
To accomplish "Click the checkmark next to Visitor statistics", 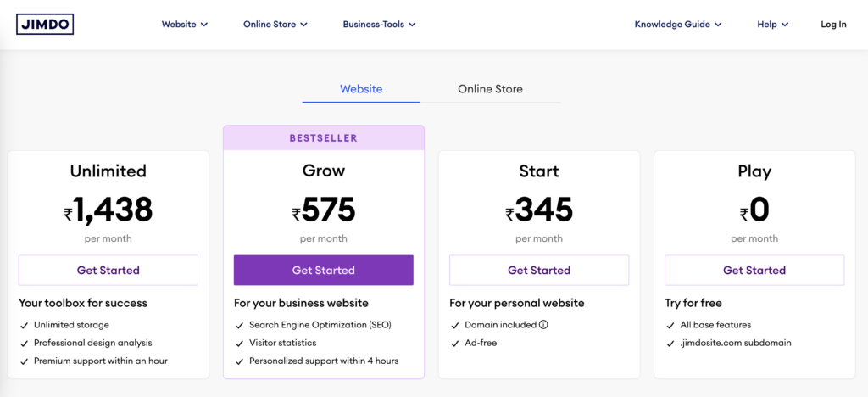I will (238, 344).
